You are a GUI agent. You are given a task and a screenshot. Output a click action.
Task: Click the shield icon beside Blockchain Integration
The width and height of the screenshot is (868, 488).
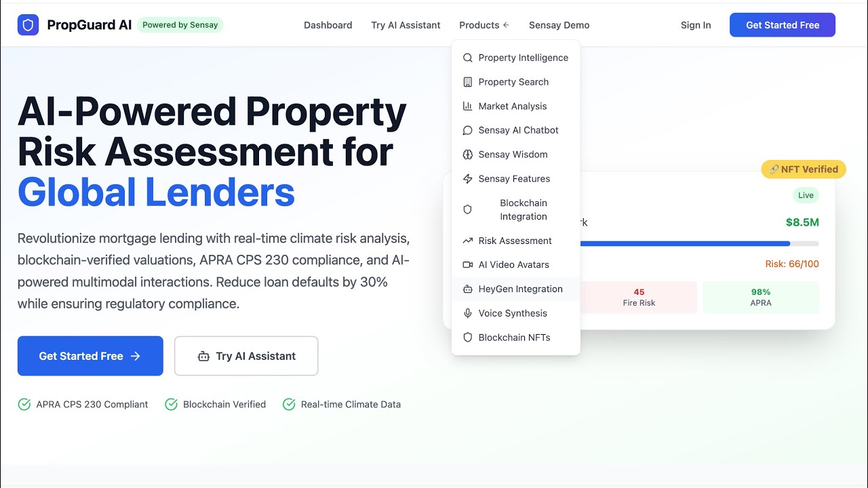pos(467,209)
